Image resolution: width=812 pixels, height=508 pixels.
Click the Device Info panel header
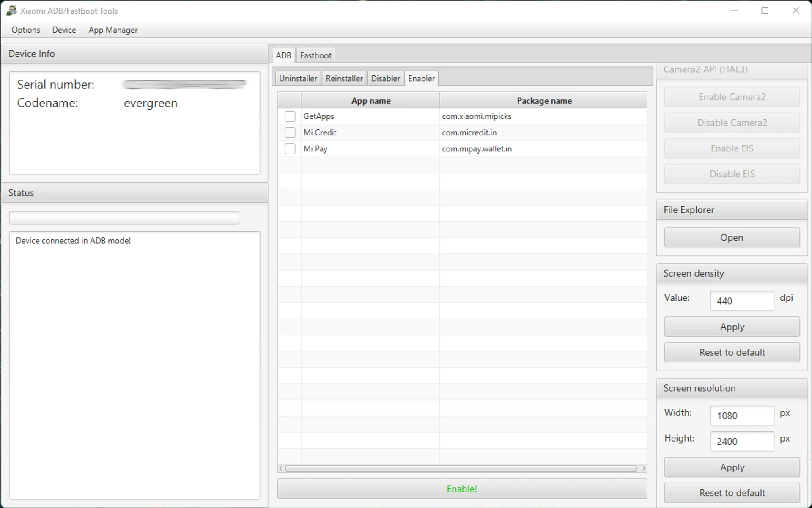134,54
